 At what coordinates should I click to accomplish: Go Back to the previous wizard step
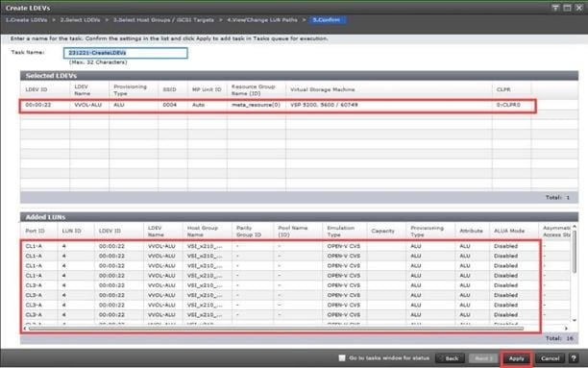[451, 358]
